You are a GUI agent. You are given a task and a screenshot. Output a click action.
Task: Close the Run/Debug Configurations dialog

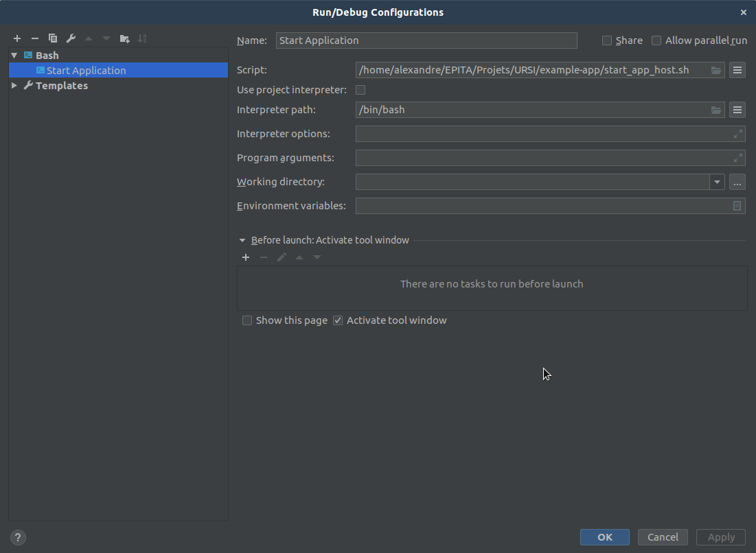744,12
